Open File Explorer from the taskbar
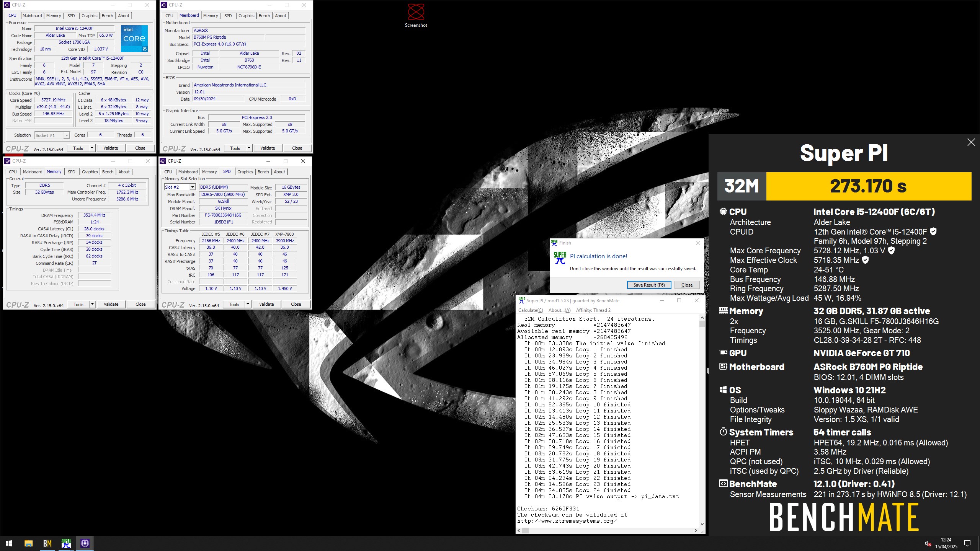The image size is (980, 551). (28, 543)
